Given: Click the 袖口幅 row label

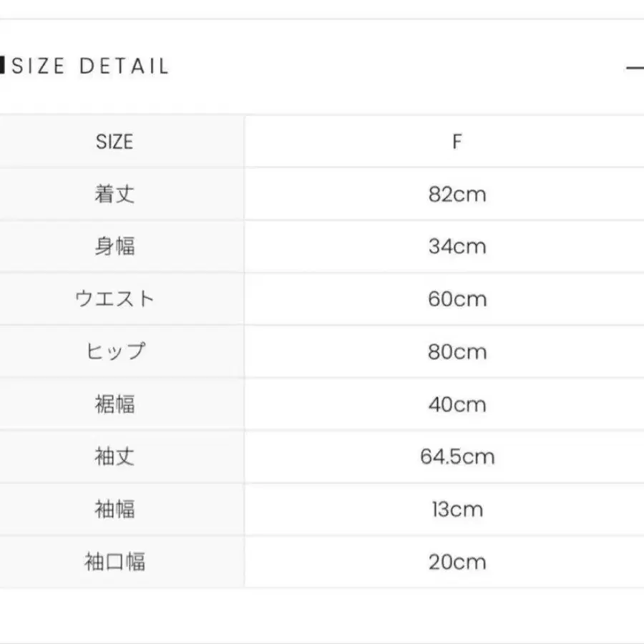Looking at the screenshot, I should (114, 562).
